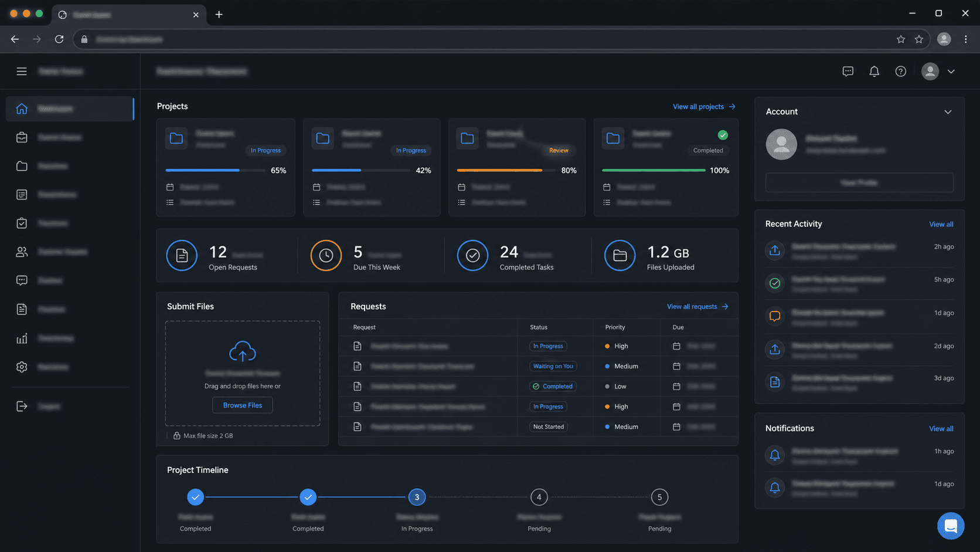Open messages icon in the top header
This screenshot has width=980, height=552.
point(848,72)
